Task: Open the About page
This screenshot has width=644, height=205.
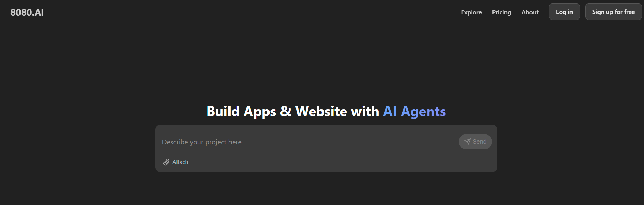Action: point(530,12)
